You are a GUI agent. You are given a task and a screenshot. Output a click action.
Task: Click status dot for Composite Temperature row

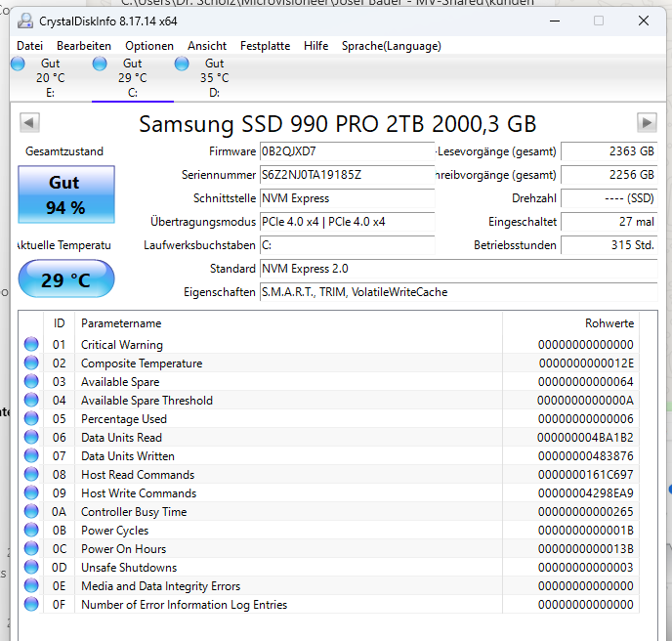pos(31,363)
